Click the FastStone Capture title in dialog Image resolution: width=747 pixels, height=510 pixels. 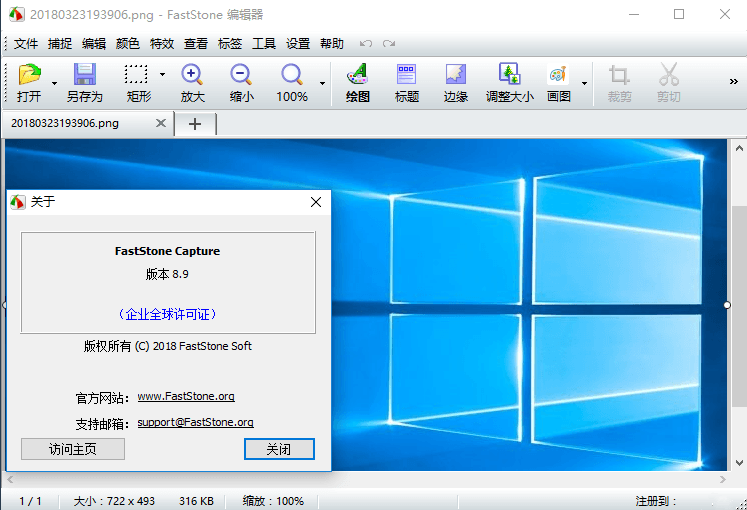[x=167, y=251]
